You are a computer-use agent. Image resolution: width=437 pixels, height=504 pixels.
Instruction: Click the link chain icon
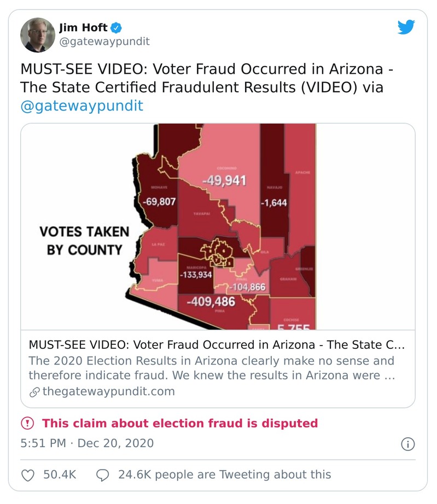(x=34, y=391)
